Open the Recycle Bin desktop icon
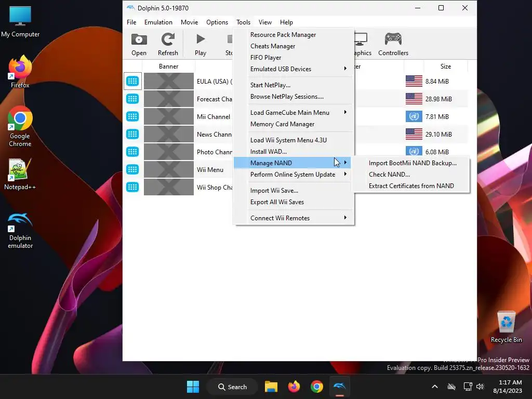 506,327
